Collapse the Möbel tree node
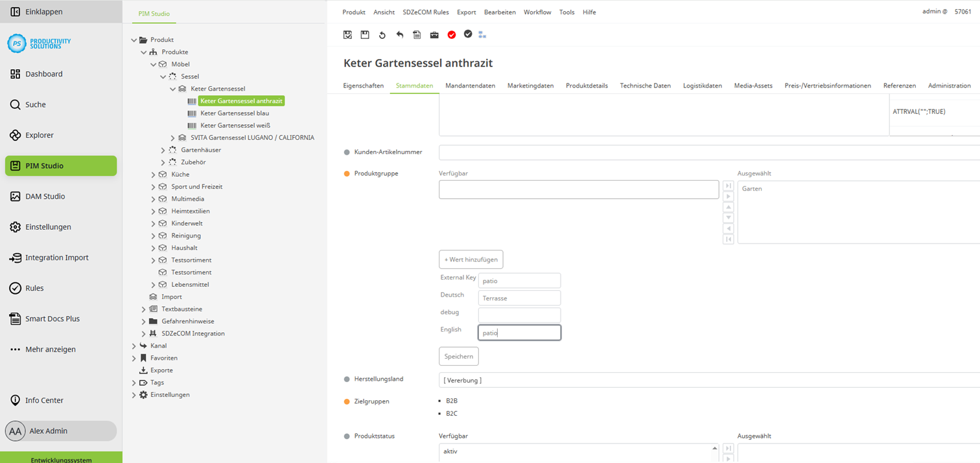This screenshot has height=463, width=980. pos(153,64)
